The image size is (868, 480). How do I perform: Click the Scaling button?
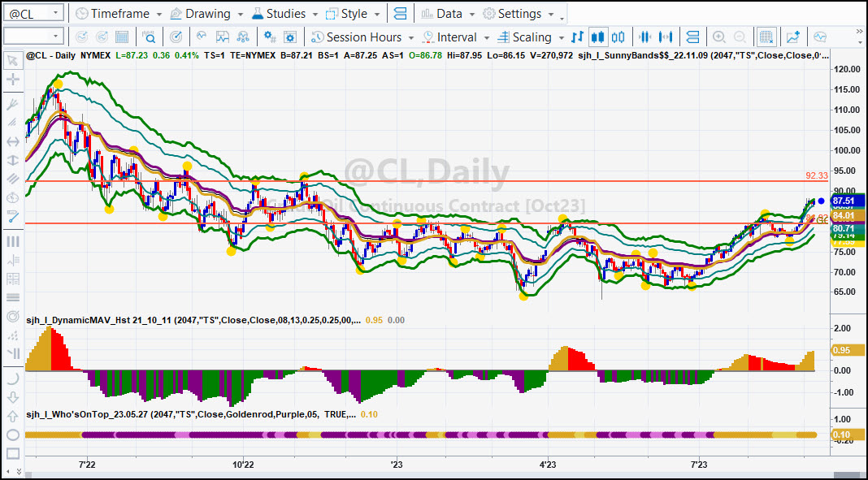(x=525, y=37)
